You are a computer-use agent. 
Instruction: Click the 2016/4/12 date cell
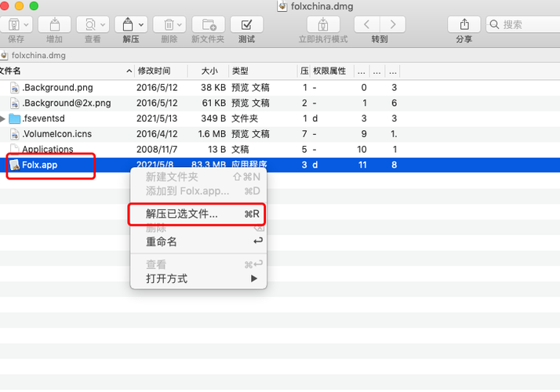tap(157, 134)
